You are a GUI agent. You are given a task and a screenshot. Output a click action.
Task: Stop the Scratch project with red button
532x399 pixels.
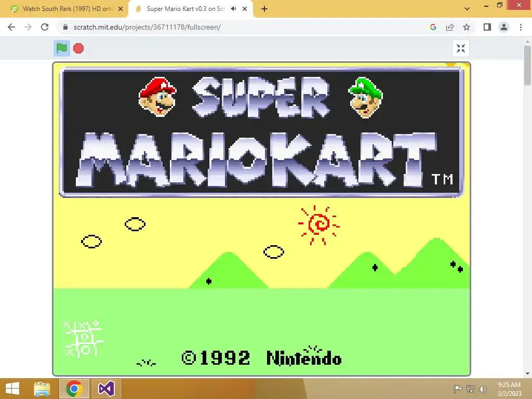78,48
